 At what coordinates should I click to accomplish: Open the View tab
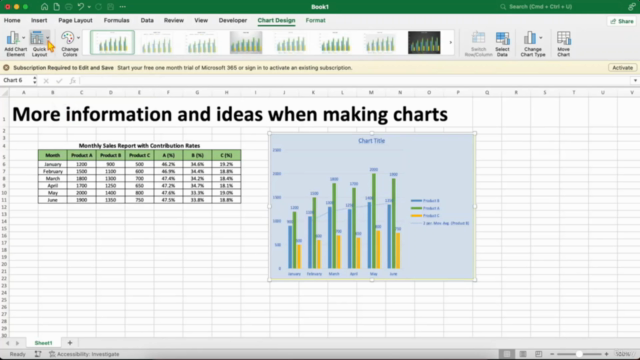tap(201, 20)
